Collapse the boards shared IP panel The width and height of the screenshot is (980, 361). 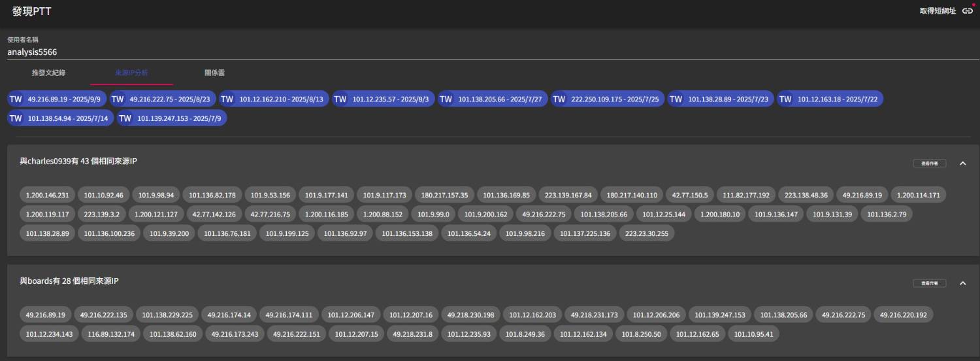962,283
